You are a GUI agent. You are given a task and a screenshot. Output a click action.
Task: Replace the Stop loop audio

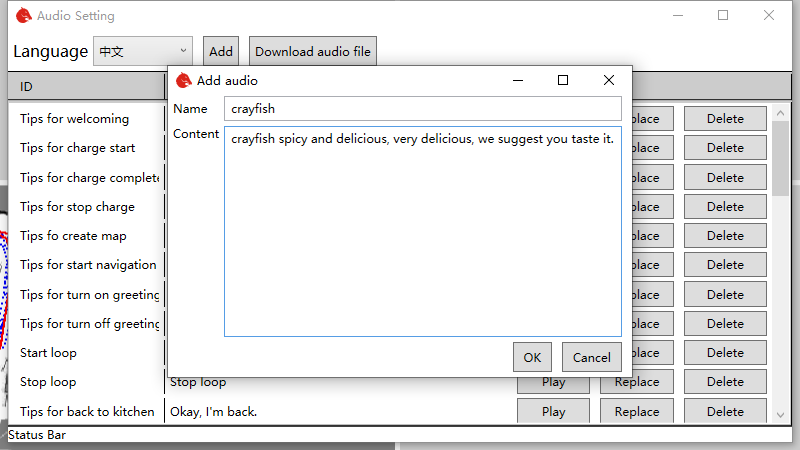[636, 382]
